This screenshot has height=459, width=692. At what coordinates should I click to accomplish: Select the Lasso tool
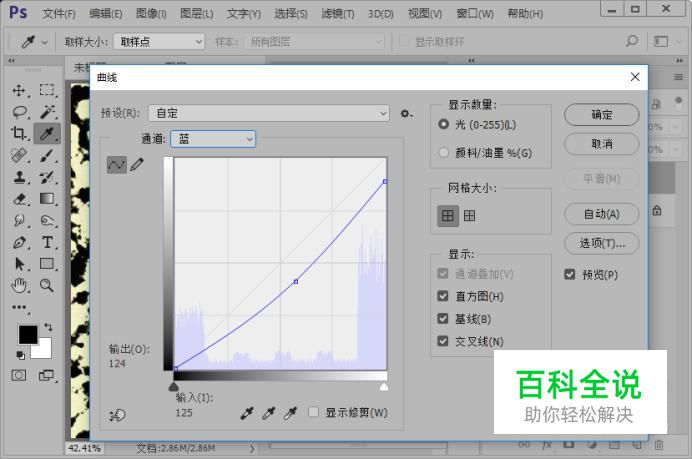19,112
